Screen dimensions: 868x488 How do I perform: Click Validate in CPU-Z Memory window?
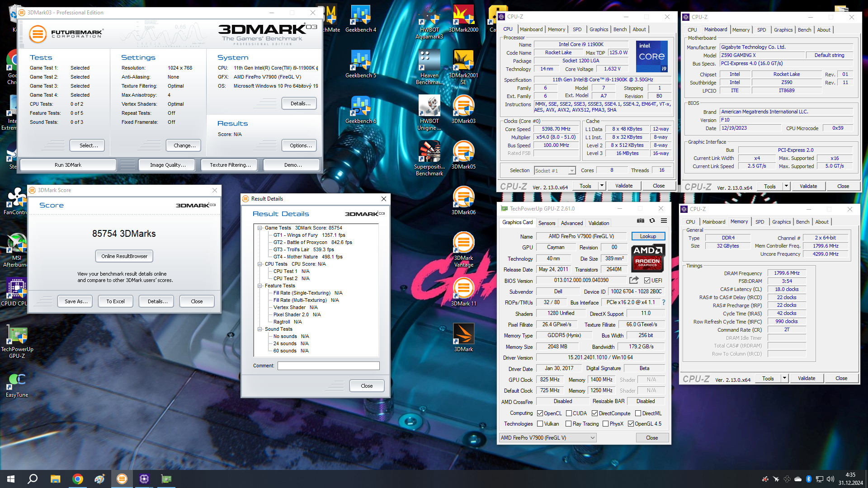(x=807, y=378)
